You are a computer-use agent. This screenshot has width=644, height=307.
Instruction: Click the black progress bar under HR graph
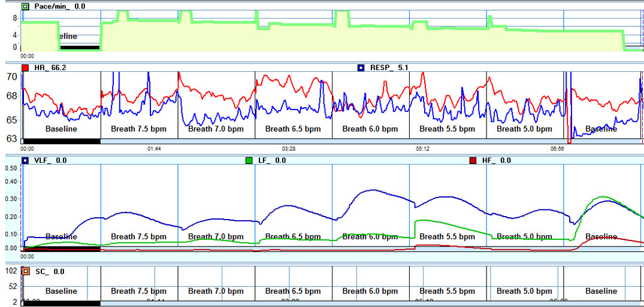coord(61,141)
